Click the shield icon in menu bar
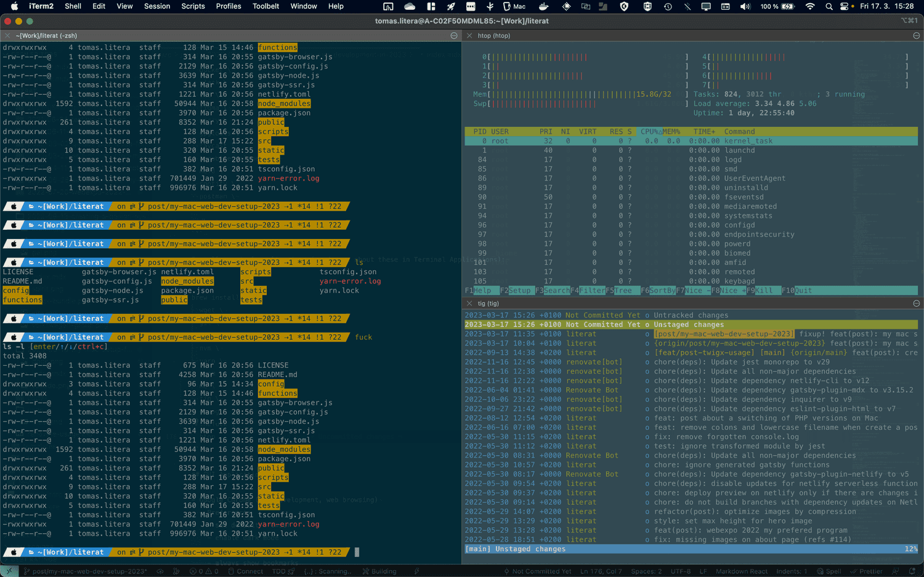 coord(624,6)
